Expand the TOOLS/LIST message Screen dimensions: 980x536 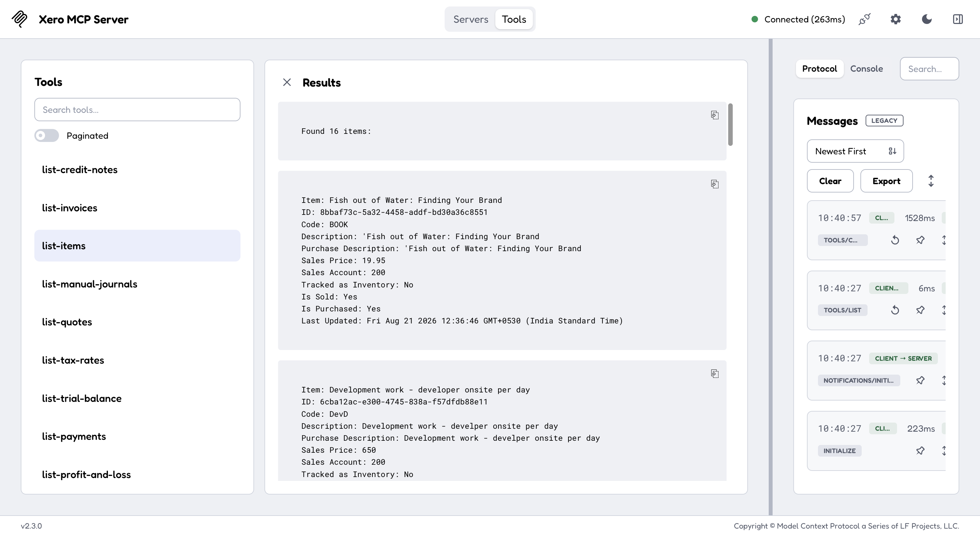944,310
